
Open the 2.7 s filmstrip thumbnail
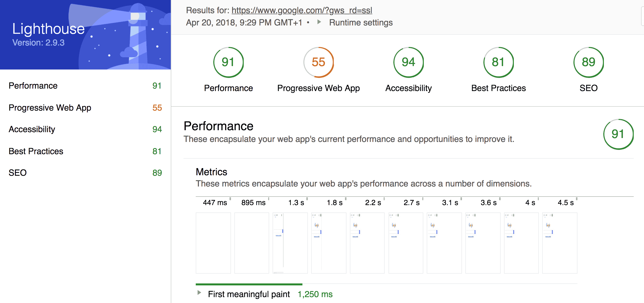tap(406, 243)
